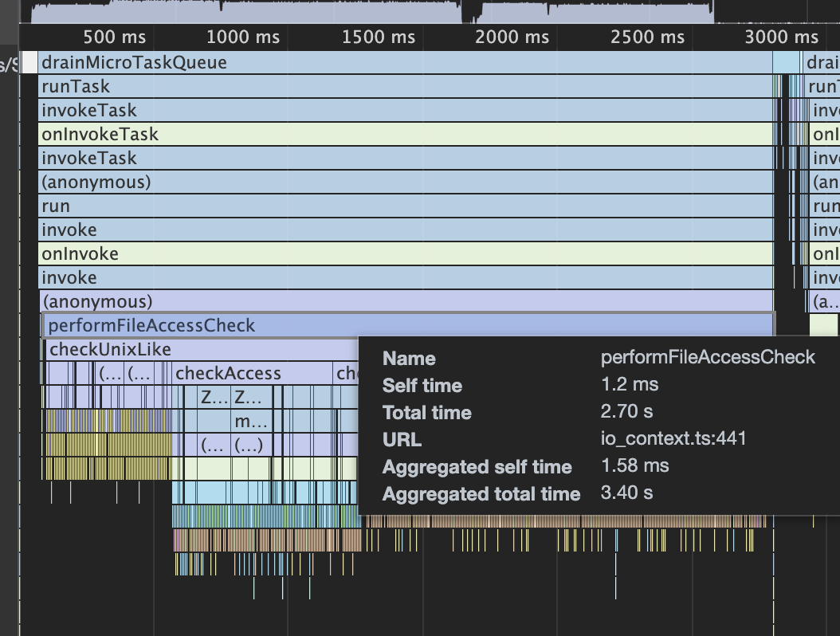The height and width of the screenshot is (636, 840).
Task: Click the 3.40 s aggregated total time
Action: tap(626, 493)
